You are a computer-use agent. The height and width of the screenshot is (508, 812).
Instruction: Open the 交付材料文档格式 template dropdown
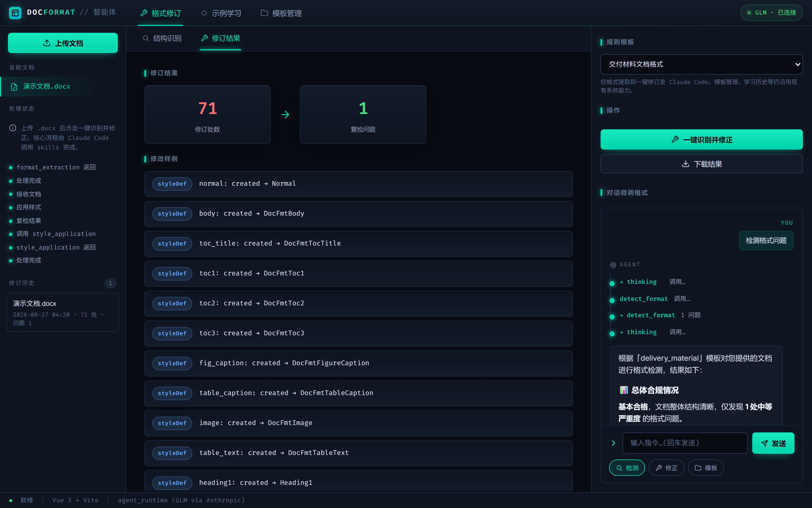pos(701,64)
